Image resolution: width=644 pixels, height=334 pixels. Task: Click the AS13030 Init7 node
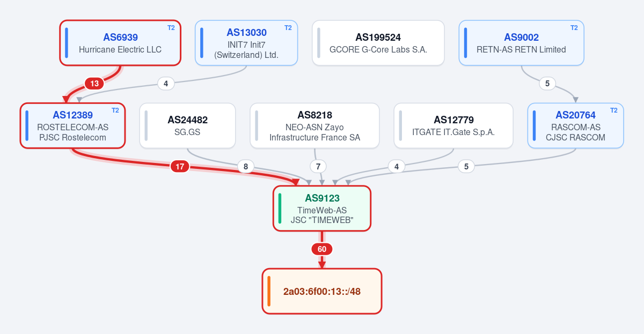246,43
